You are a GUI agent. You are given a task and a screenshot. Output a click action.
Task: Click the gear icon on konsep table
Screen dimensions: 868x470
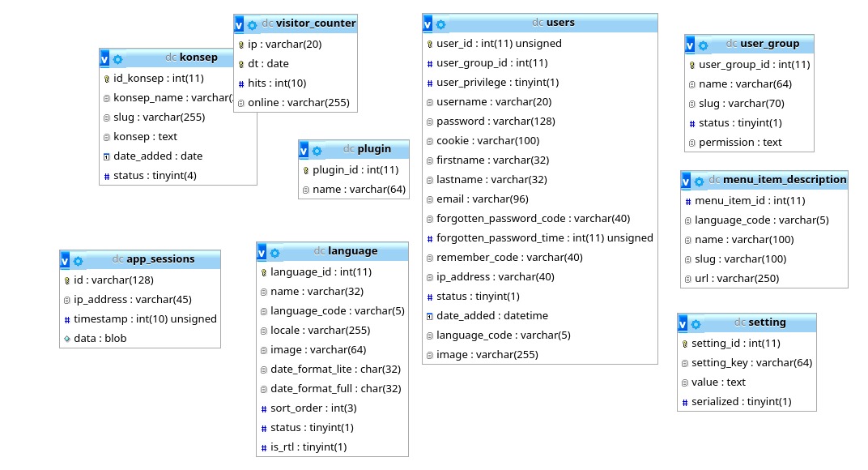point(118,59)
